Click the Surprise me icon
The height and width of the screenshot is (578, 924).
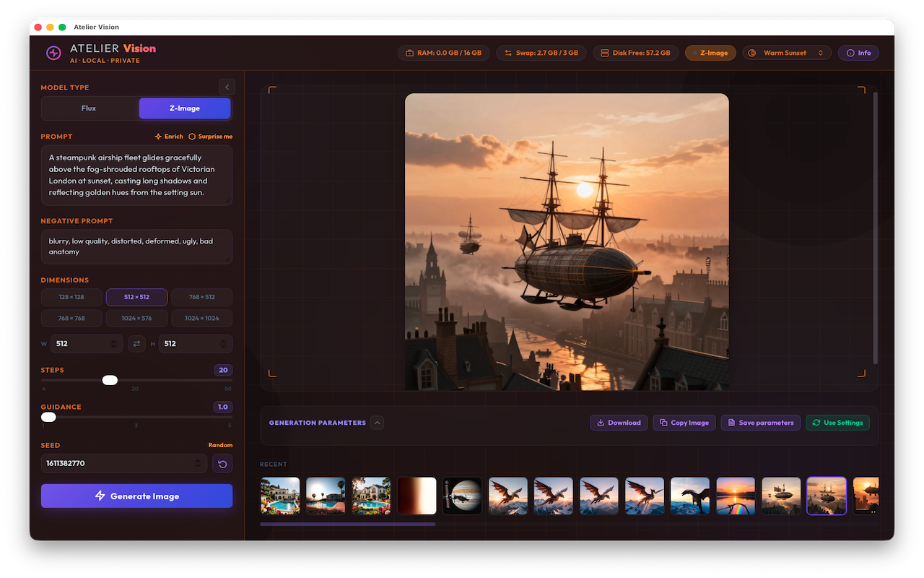click(192, 137)
